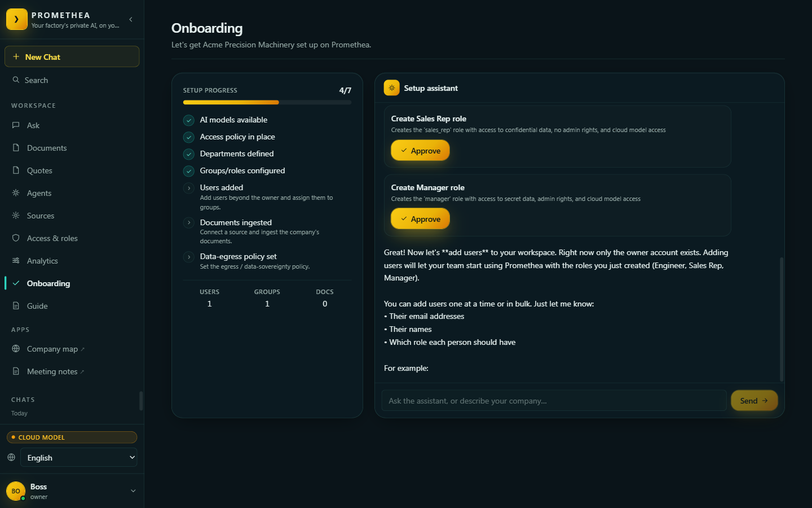Focus the Ask the assistant input field
Screen dimensions: 812x508
(x=554, y=401)
